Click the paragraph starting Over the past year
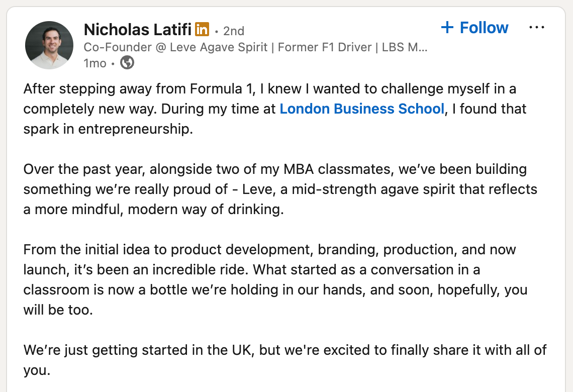This screenshot has width=573, height=392. 280,189
